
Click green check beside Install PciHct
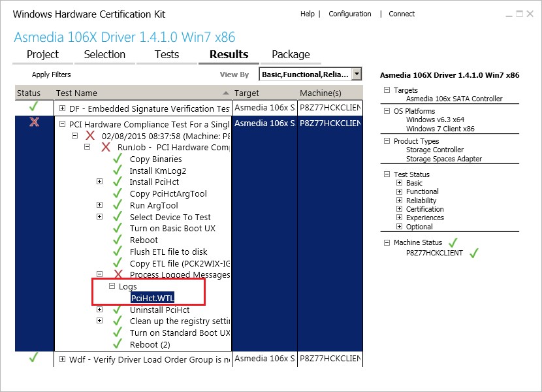118,181
